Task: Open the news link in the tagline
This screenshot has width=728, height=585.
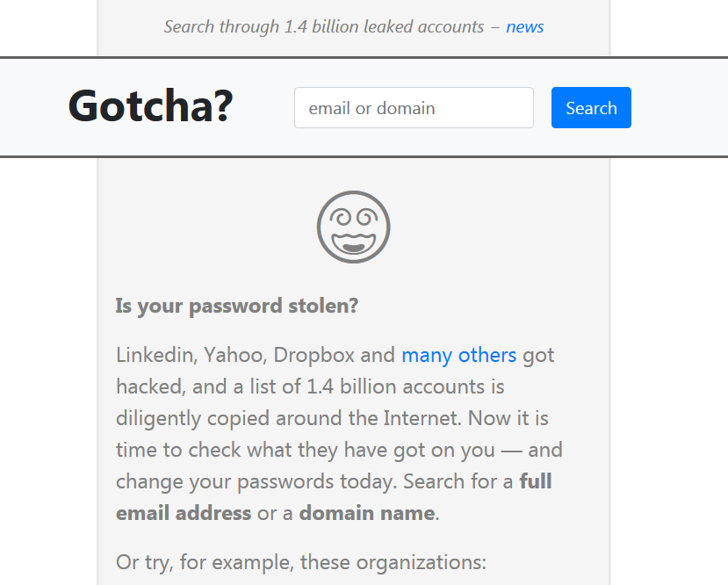Action: 524,26
